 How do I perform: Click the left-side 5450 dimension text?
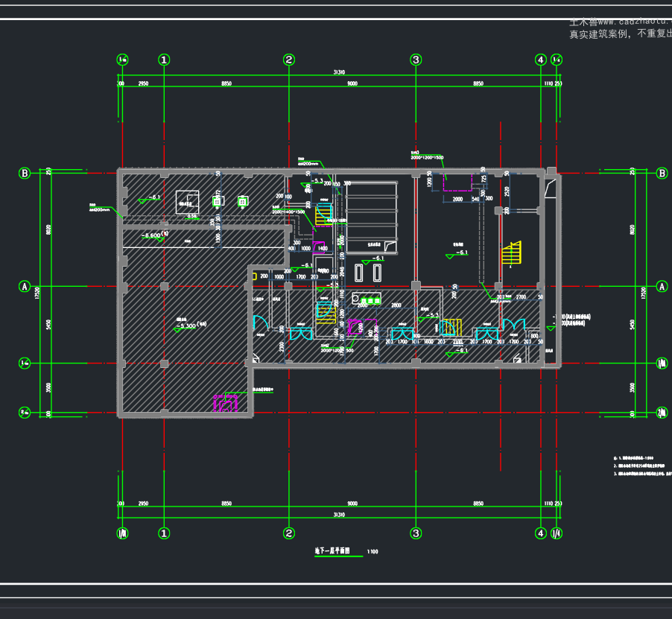tap(48, 325)
